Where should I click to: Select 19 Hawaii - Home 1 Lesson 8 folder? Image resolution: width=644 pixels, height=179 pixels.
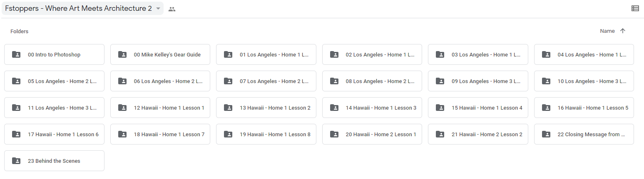tap(266, 134)
